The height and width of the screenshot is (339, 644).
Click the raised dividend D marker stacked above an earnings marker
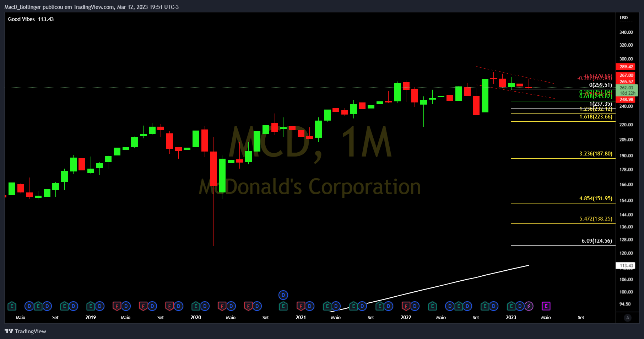(x=283, y=295)
